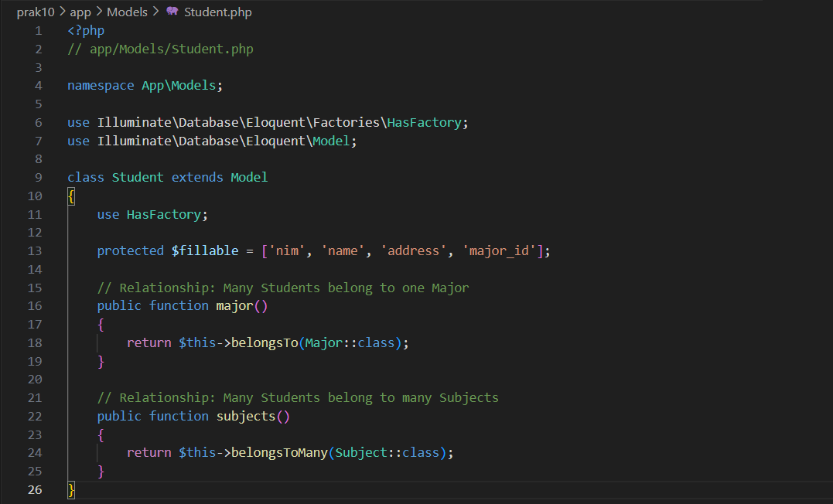Screen dimensions: 833x504
Task: Click the subjects function name
Action: click(x=245, y=416)
